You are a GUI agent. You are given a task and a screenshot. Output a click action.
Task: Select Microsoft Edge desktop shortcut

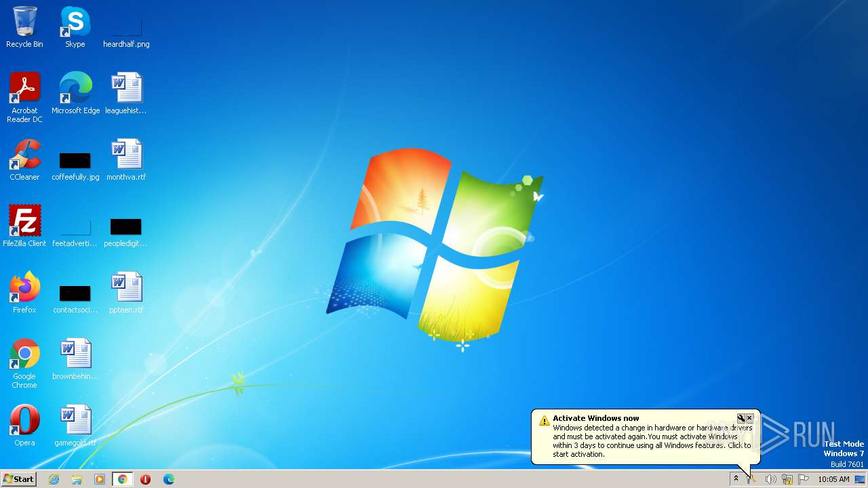75,94
